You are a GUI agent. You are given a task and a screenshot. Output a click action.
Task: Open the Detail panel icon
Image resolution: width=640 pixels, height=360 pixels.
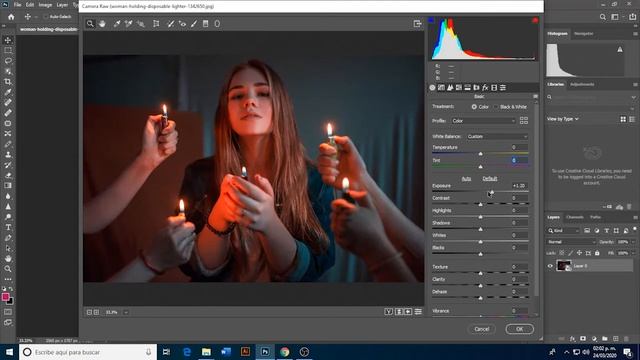tap(450, 88)
